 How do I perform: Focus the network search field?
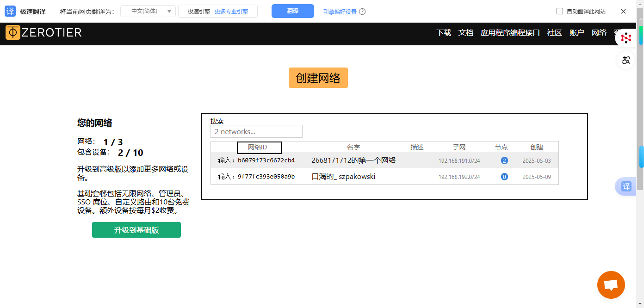(x=256, y=131)
